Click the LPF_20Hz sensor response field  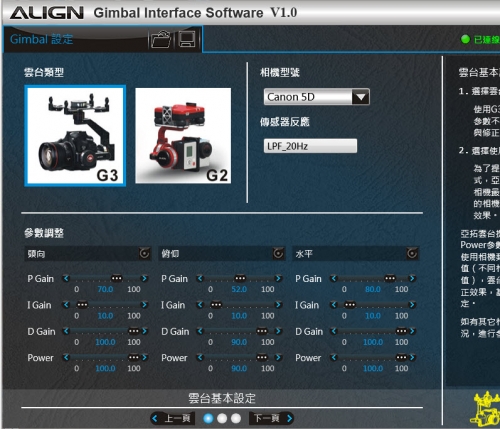click(310, 146)
